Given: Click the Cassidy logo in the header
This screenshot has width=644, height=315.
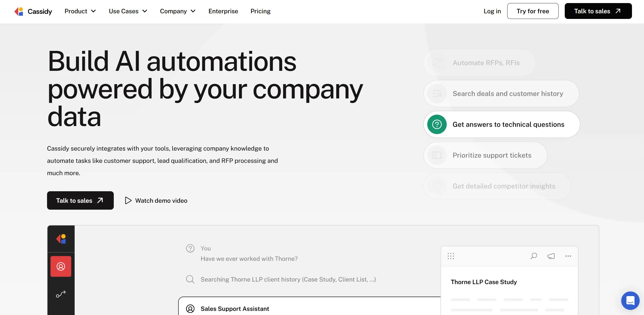Looking at the screenshot, I should pos(33,11).
